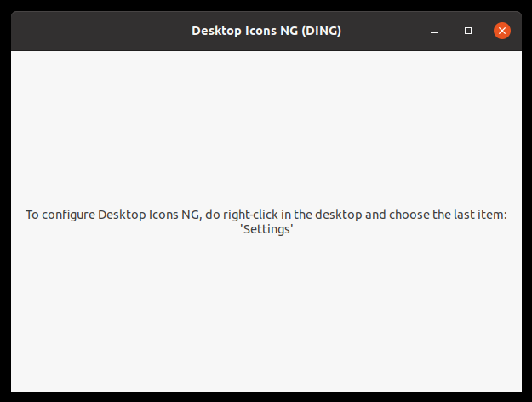
Task: Click the word 'Desktop' in the title bar
Action: point(216,31)
